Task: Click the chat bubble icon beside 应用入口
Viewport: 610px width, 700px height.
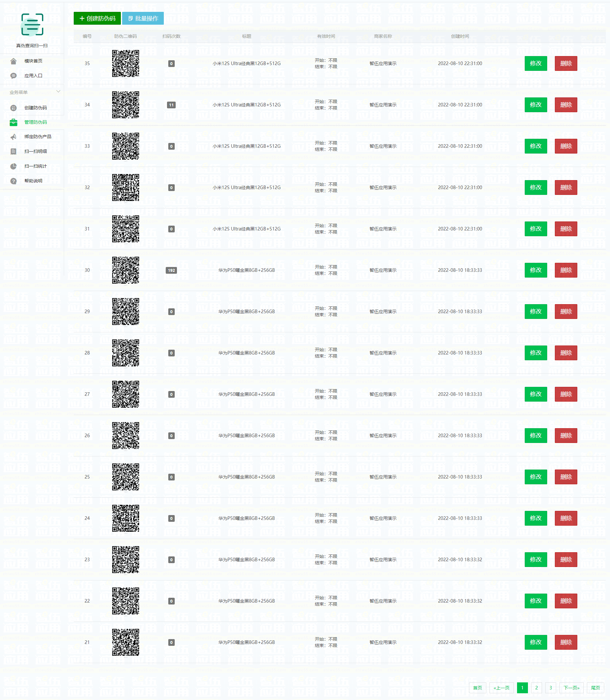Action: point(13,76)
